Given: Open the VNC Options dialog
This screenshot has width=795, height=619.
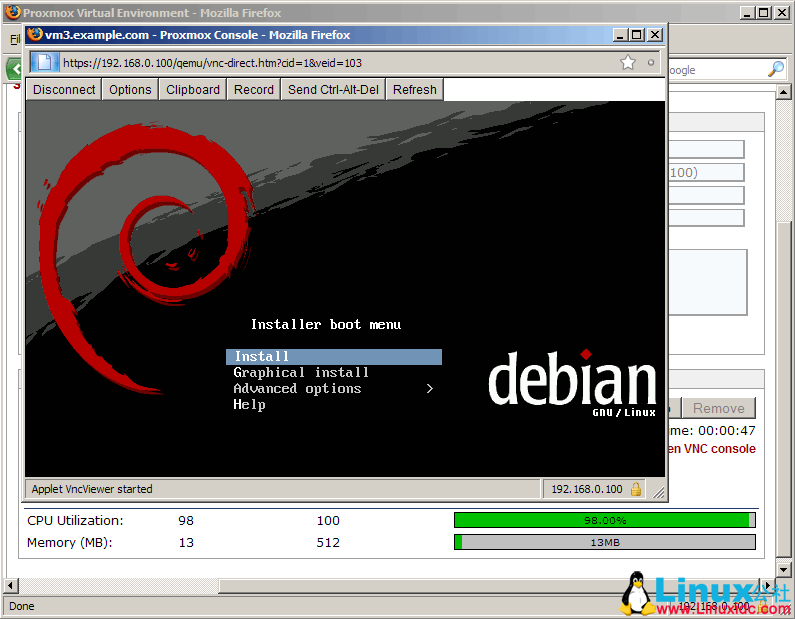Looking at the screenshot, I should tap(130, 89).
